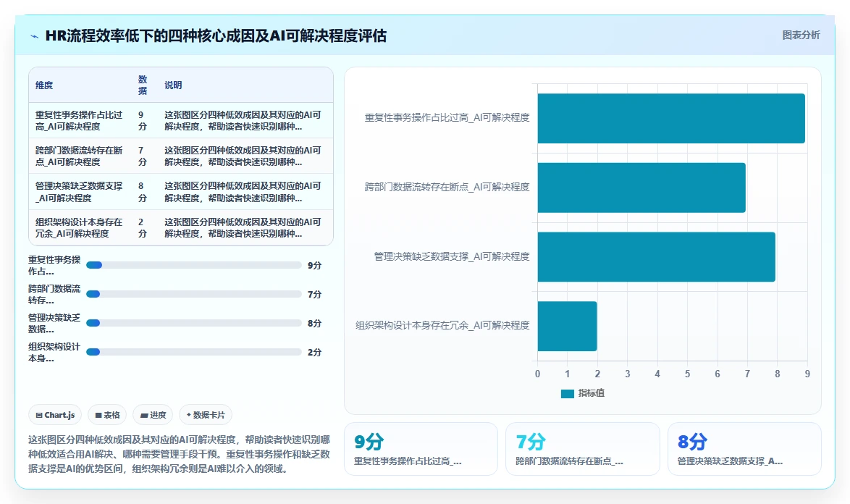Click the 指标值 legend label
Screen dimensions: 850x504
tap(591, 393)
